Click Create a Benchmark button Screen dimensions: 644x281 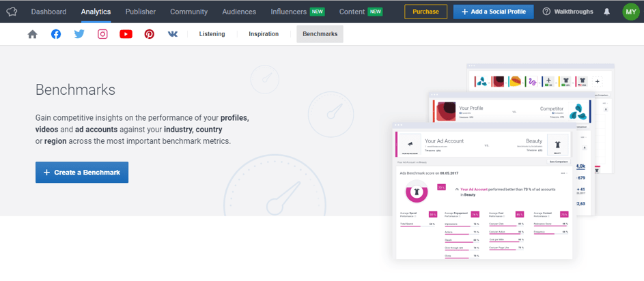pos(82,173)
